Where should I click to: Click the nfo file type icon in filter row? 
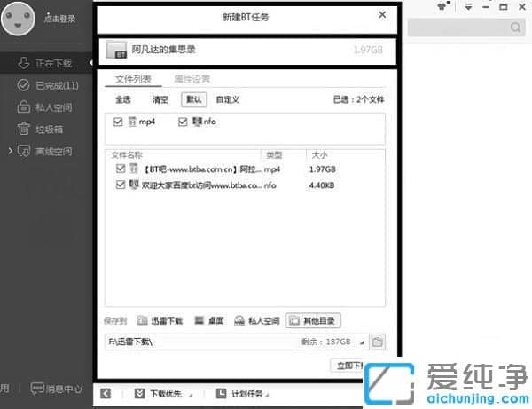tap(197, 122)
